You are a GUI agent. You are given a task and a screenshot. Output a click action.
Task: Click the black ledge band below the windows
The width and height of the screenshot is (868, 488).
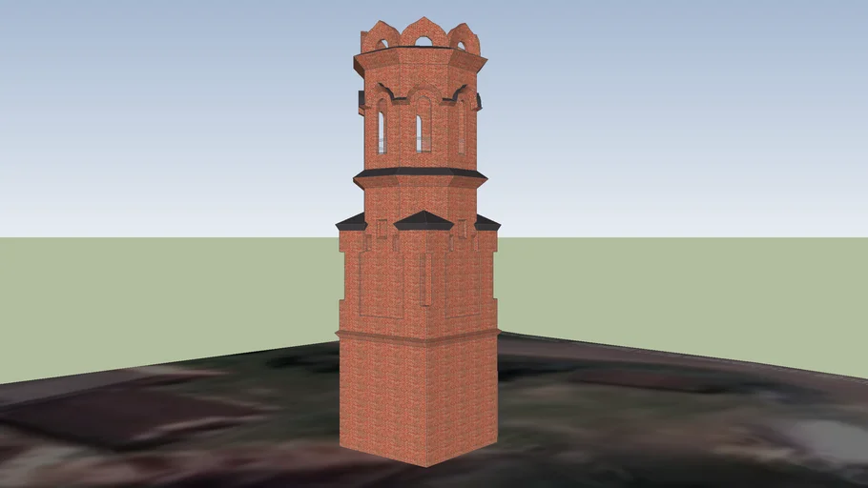click(x=420, y=174)
